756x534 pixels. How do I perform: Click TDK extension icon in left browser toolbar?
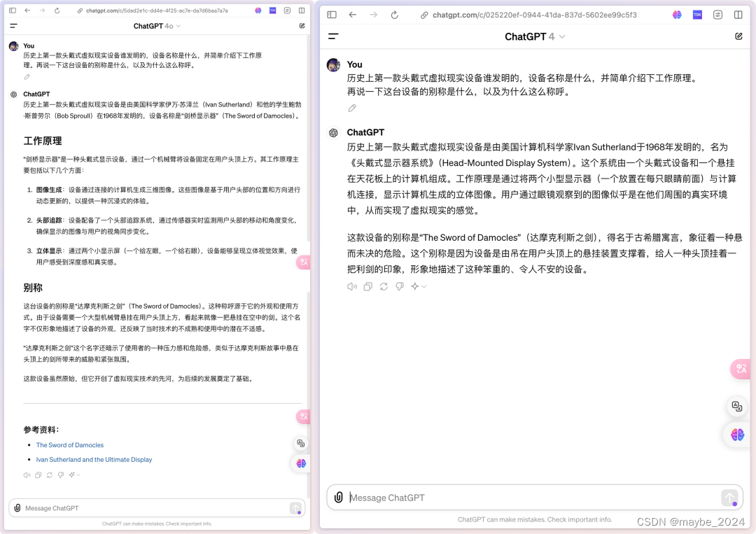[x=273, y=10]
